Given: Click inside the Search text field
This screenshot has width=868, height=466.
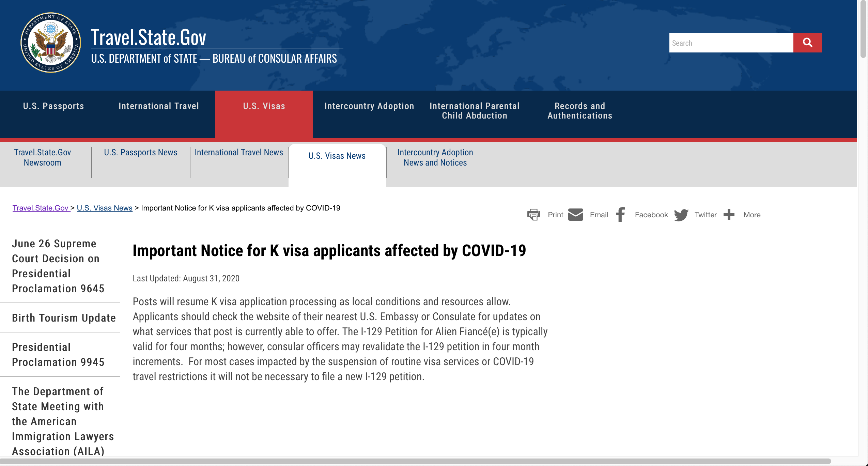Looking at the screenshot, I should tap(731, 43).
